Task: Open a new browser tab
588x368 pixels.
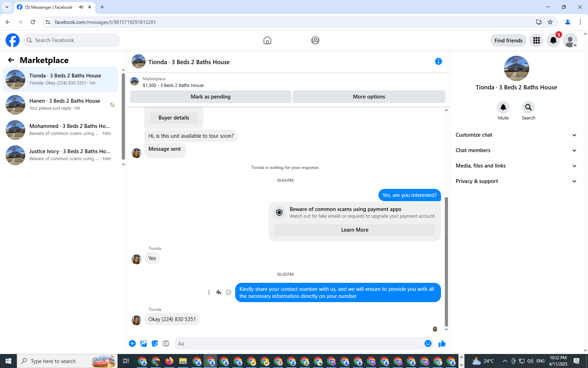Action: pos(102,7)
